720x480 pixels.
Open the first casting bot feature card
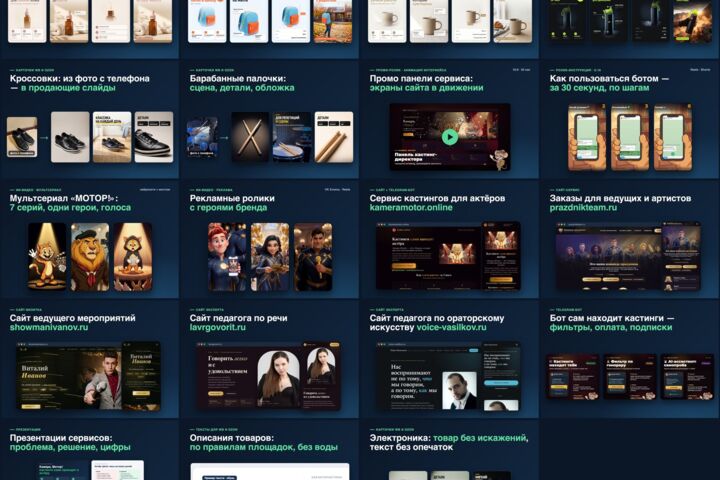click(573, 377)
